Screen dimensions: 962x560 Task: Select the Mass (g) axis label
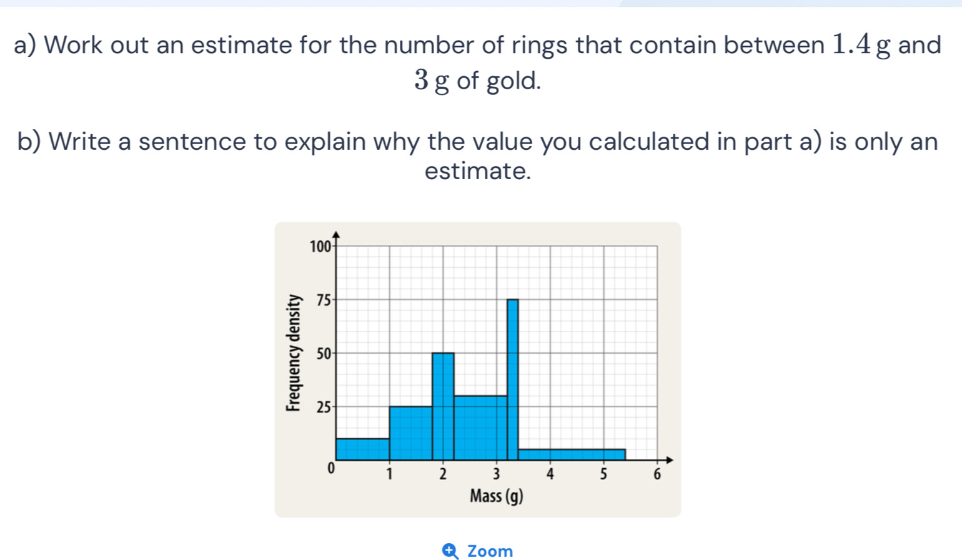(497, 496)
